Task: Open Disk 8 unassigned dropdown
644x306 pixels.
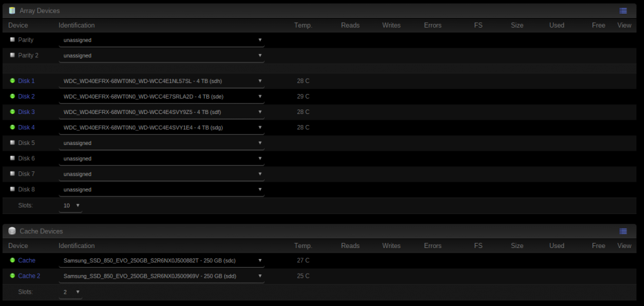Action: 162,190
